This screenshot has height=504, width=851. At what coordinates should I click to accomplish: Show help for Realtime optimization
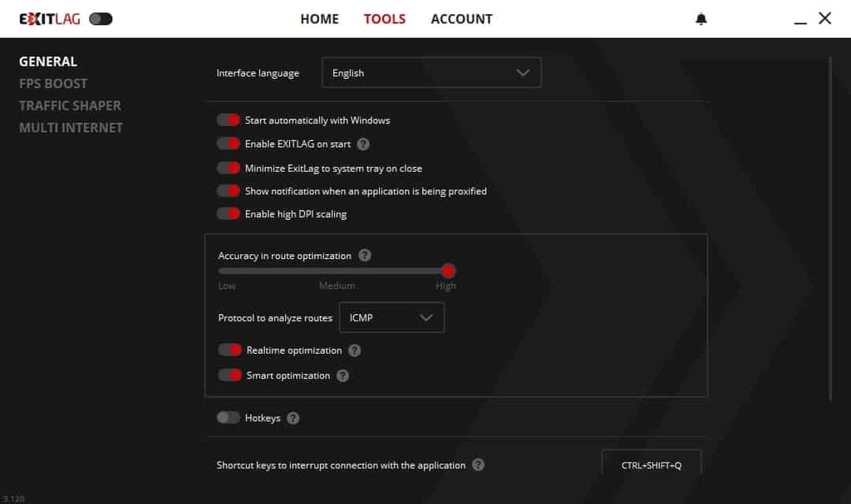coord(354,350)
